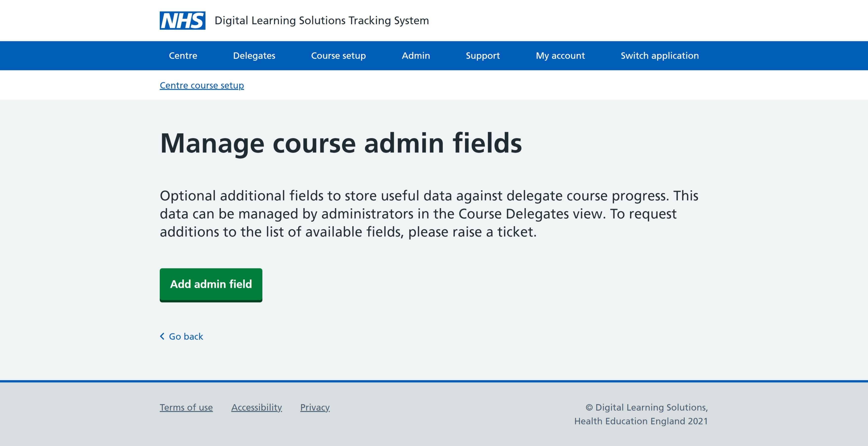
Task: Click the Go back link
Action: click(186, 336)
